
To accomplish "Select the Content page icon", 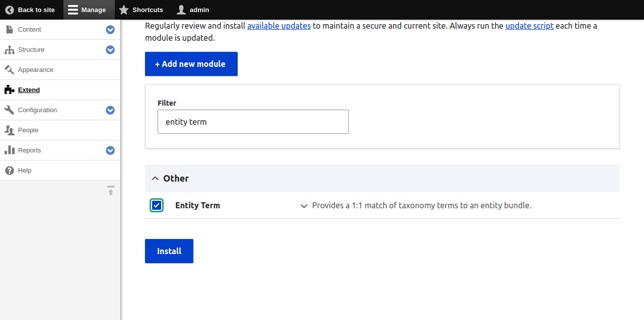I will tap(9, 29).
